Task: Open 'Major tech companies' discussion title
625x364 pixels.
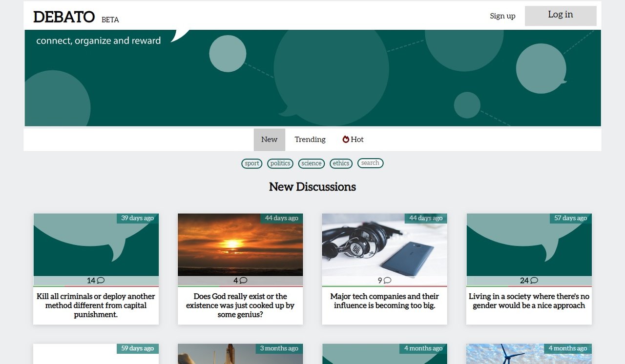Action: 385,301
